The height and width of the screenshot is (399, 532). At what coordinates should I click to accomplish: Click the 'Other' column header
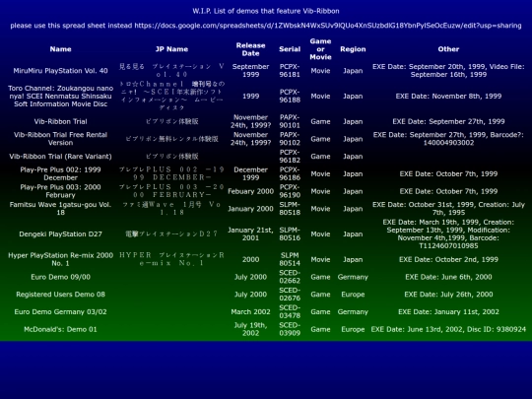[x=448, y=49]
